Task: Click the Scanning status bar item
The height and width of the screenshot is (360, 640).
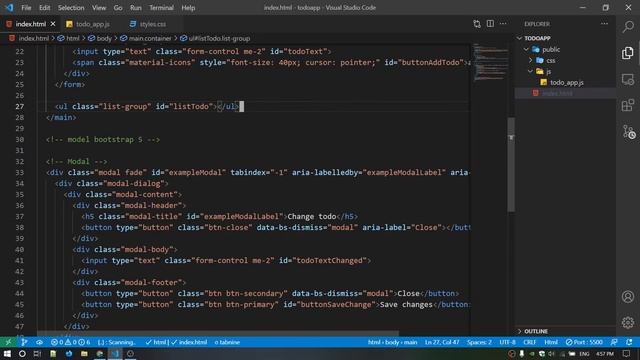Action: click(116, 342)
